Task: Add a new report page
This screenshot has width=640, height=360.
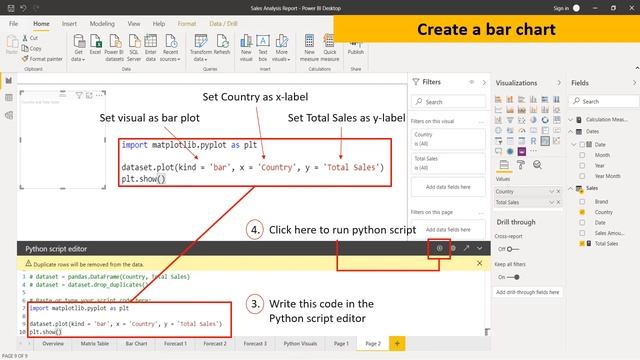Action: (x=397, y=344)
